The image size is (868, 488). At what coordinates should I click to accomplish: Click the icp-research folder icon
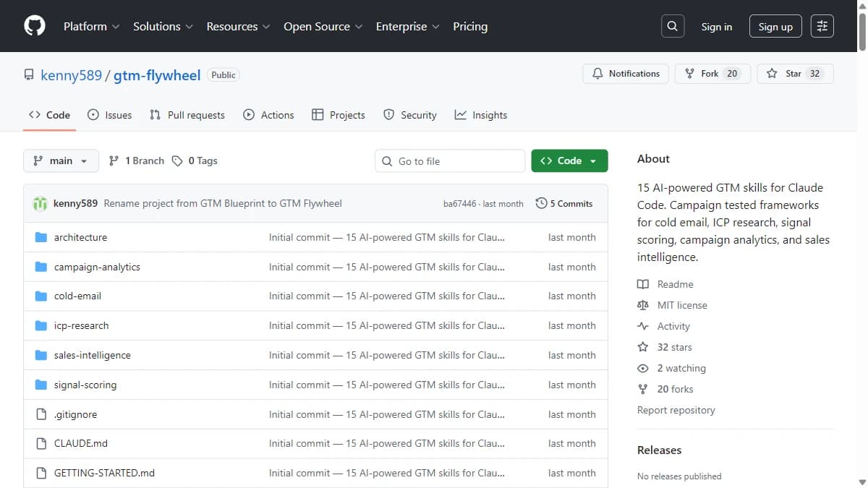[x=41, y=326]
